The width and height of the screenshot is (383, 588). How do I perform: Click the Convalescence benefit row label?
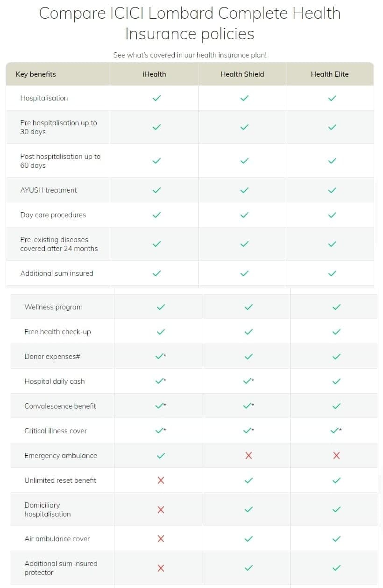click(x=60, y=406)
